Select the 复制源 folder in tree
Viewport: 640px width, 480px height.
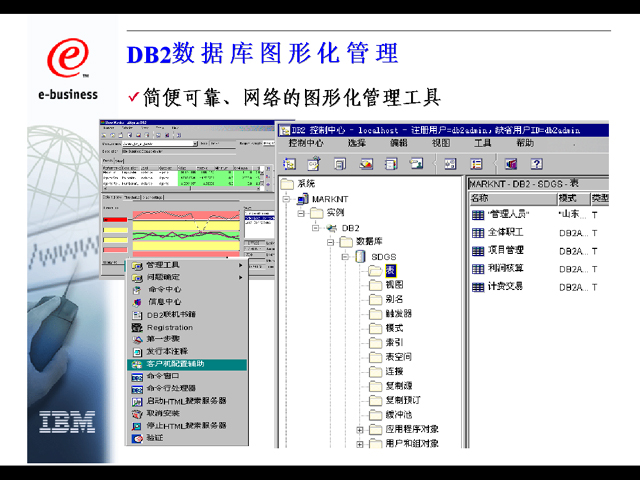[391, 386]
